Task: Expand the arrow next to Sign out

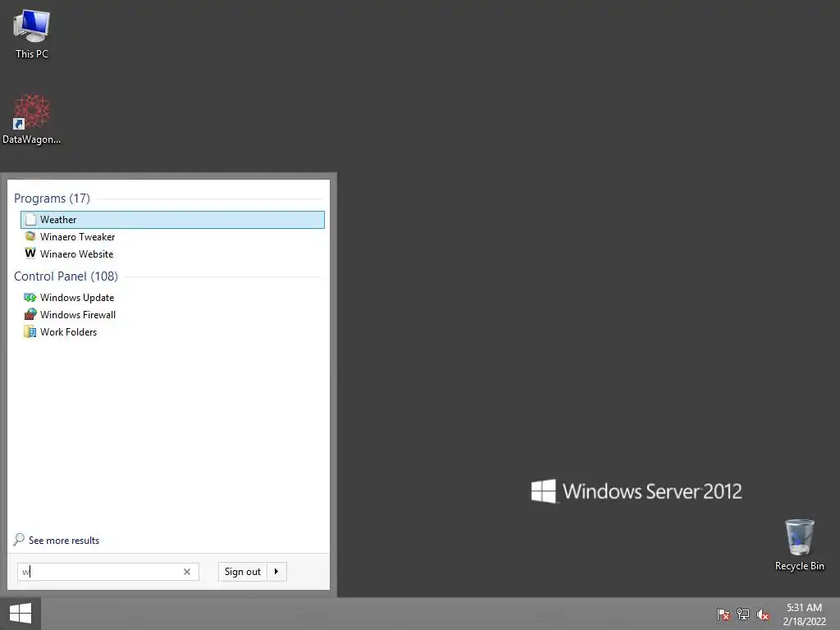Action: pos(276,572)
